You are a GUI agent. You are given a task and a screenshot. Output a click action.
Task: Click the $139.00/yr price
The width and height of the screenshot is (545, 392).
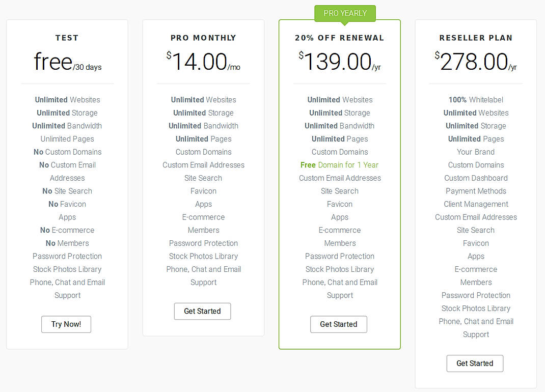tap(340, 62)
